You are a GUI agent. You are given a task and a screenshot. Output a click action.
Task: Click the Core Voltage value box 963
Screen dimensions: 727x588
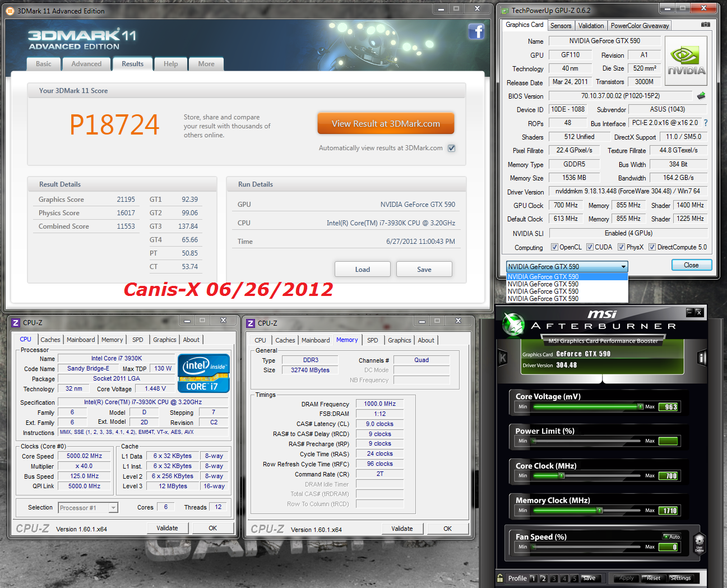(x=669, y=407)
